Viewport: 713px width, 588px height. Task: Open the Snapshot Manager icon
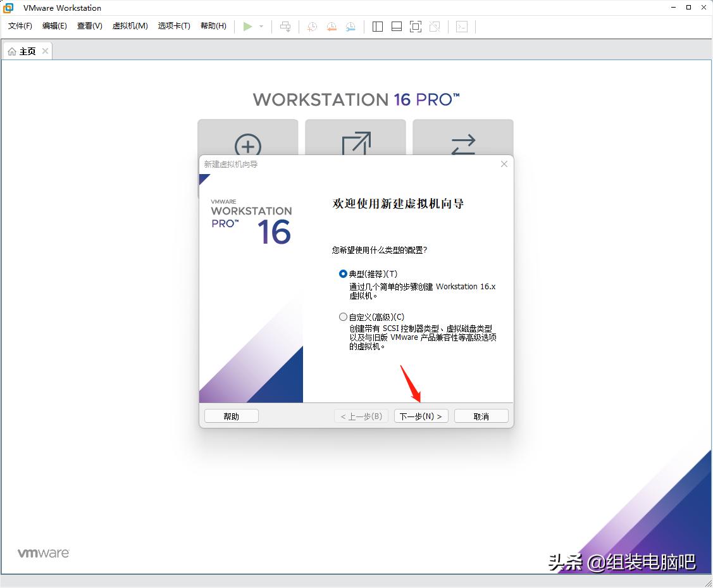(x=350, y=26)
